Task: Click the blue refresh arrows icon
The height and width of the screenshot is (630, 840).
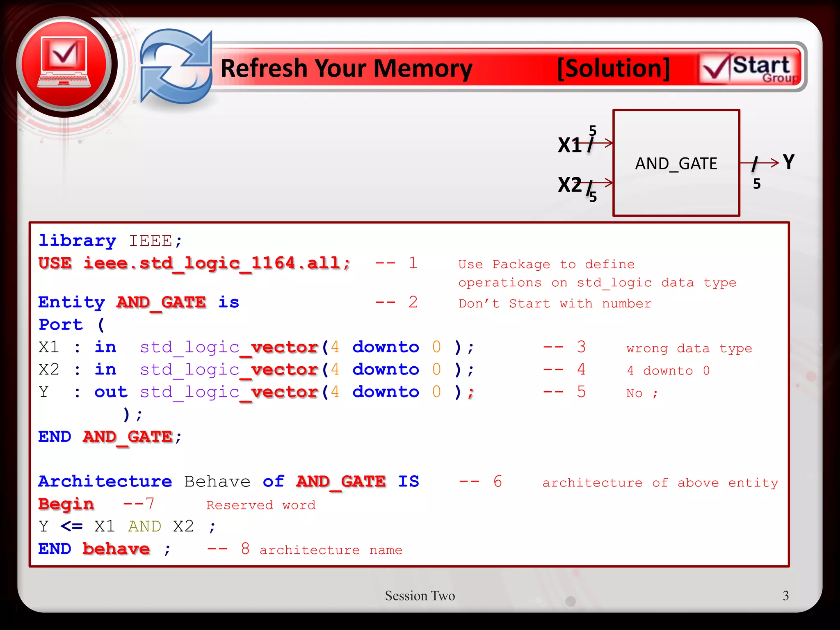Action: (176, 66)
